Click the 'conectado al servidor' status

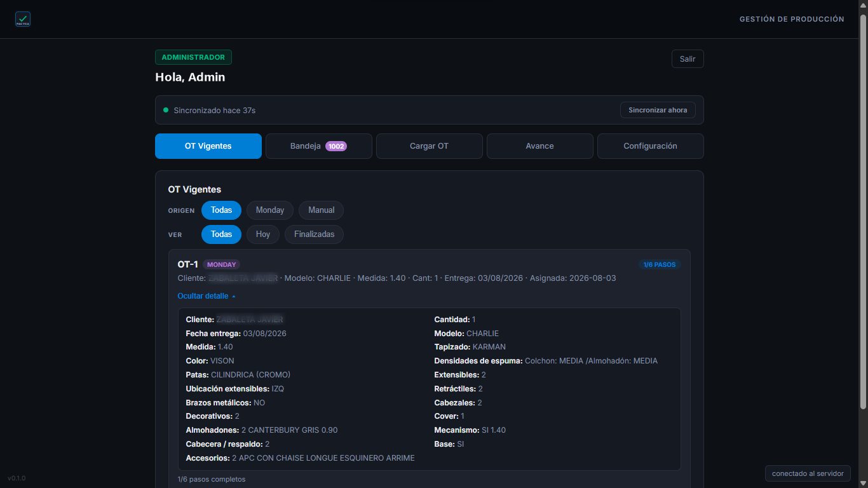(808, 473)
